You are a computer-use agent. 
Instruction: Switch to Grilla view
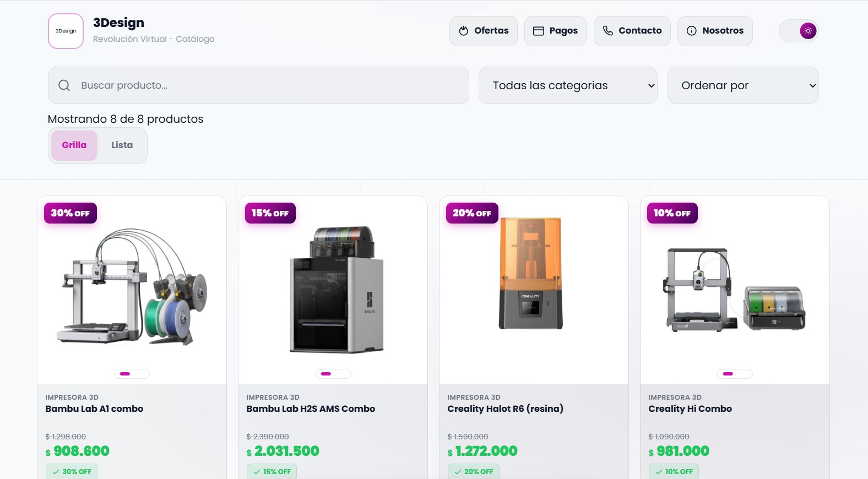coord(74,145)
